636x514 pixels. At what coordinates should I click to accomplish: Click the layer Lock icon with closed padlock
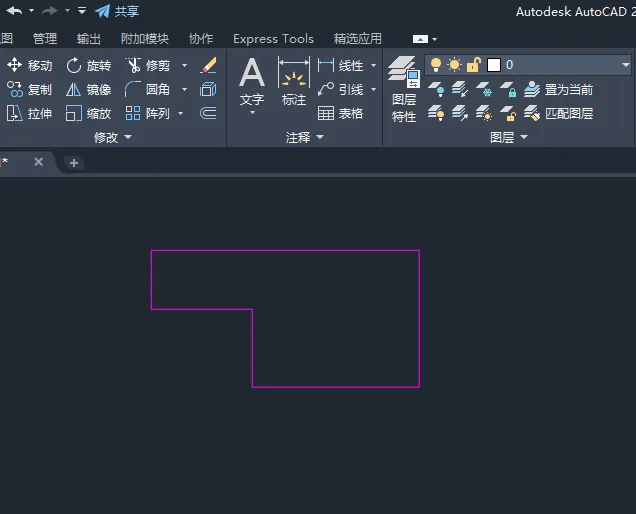coord(508,89)
